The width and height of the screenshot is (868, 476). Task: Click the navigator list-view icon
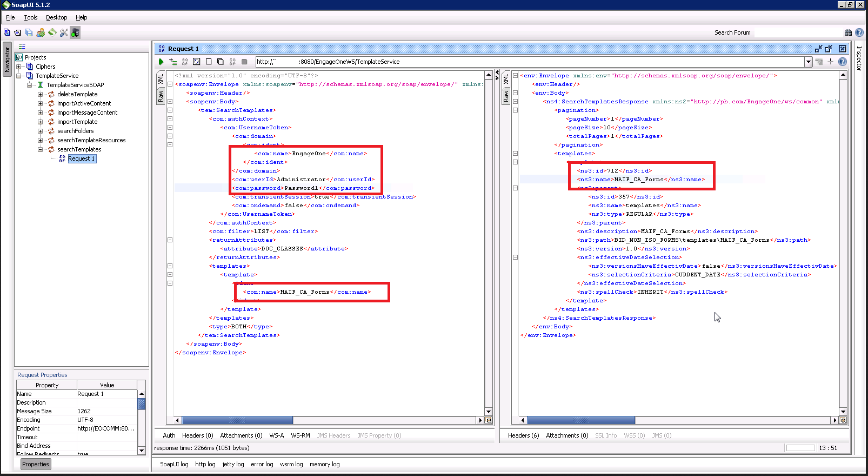tap(22, 47)
